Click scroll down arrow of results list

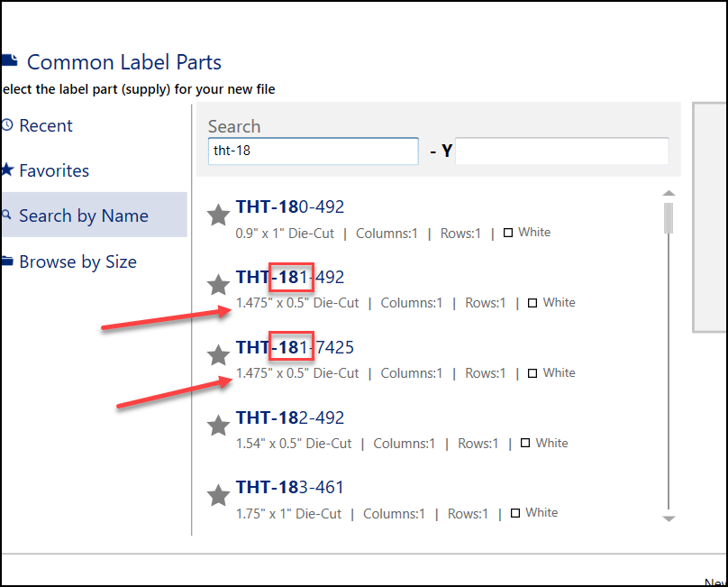[669, 518]
